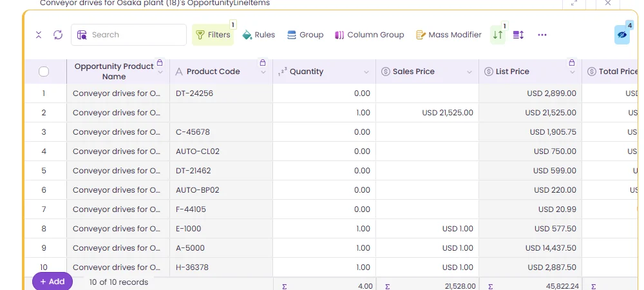Click sales price cell USD 21,525.00 in row 2
Image resolution: width=644 pixels, height=290 pixels.
click(x=427, y=113)
